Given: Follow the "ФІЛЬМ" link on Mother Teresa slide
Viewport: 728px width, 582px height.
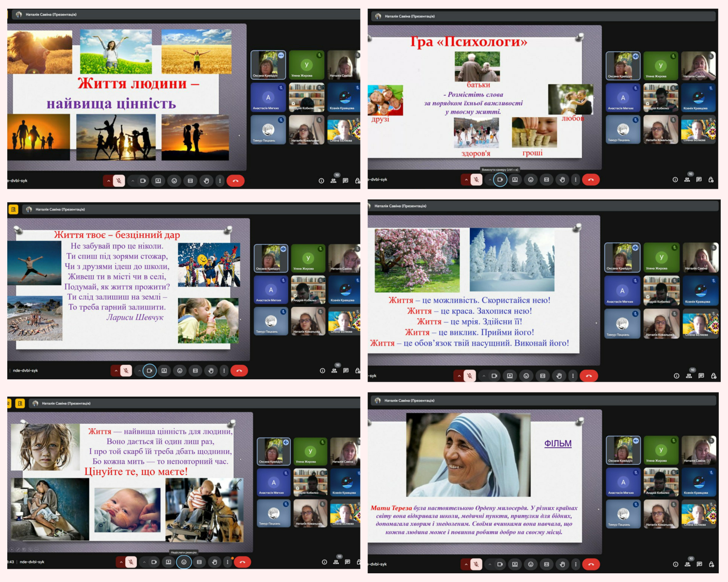Looking at the screenshot, I should (x=558, y=443).
